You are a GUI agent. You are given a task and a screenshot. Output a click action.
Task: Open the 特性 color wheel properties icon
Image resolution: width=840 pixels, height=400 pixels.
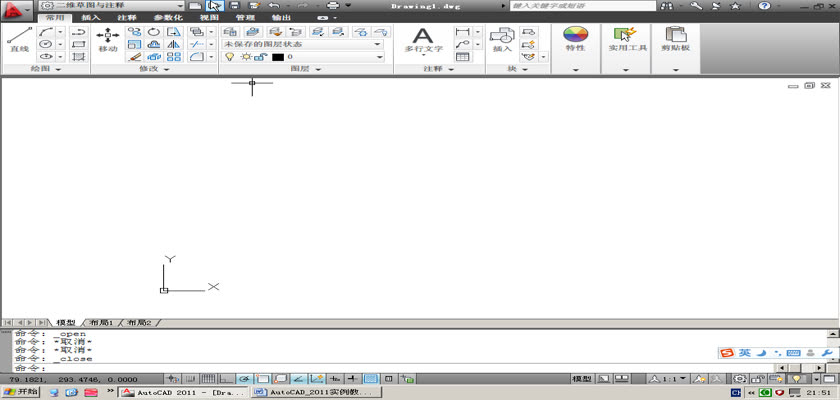575,39
